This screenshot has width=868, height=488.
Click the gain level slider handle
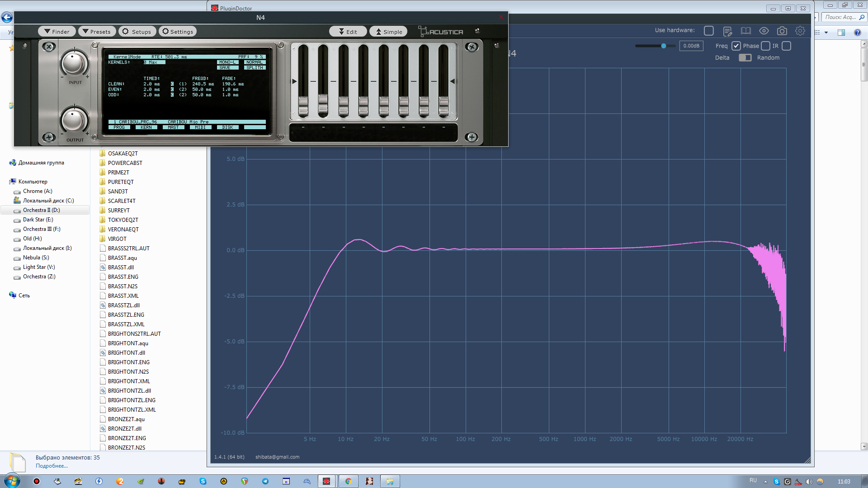[x=663, y=46]
